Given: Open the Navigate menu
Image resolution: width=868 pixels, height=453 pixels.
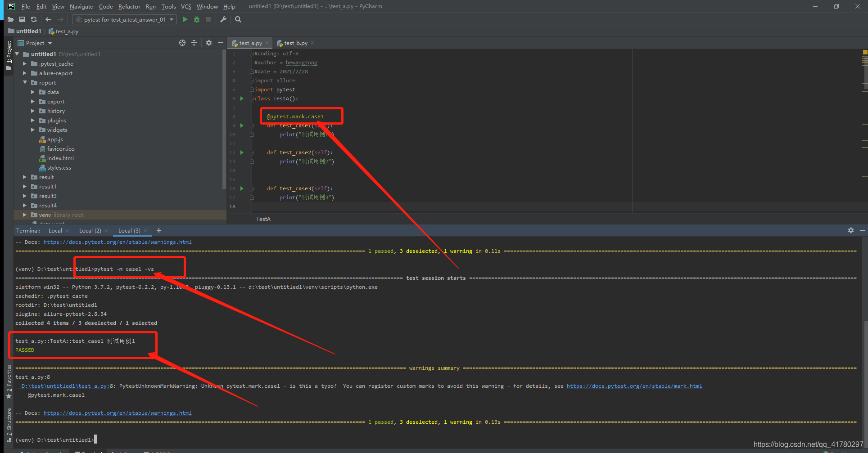Looking at the screenshot, I should 81,6.
